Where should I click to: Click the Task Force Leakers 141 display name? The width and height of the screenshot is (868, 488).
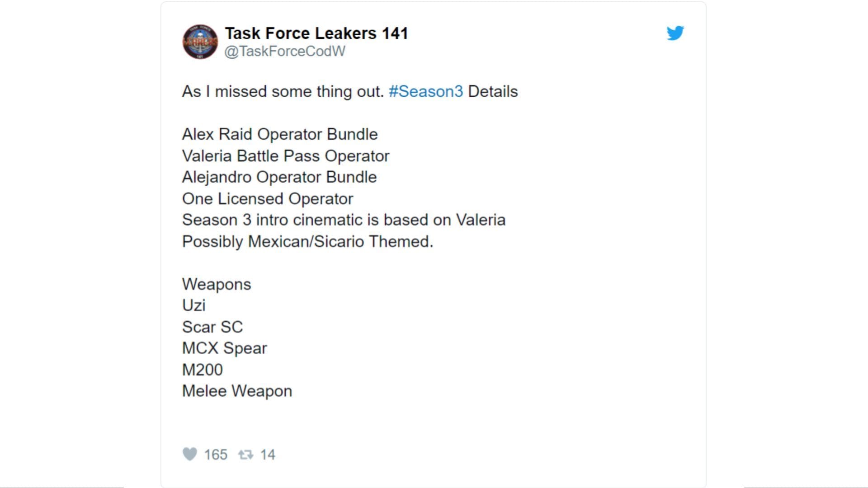[x=316, y=33]
